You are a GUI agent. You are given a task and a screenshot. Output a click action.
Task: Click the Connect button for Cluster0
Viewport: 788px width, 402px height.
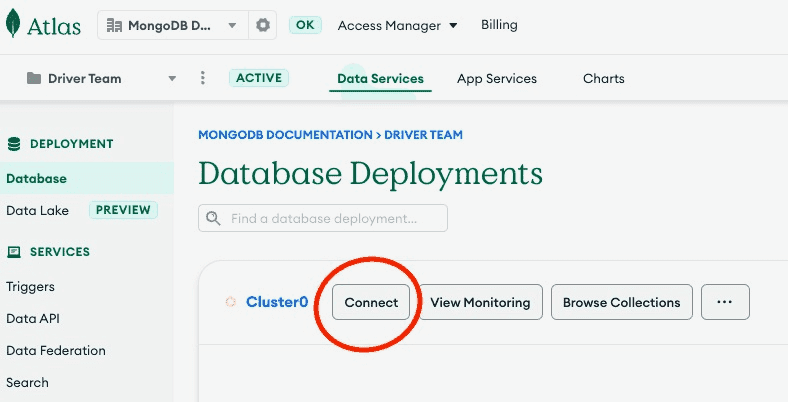(371, 302)
